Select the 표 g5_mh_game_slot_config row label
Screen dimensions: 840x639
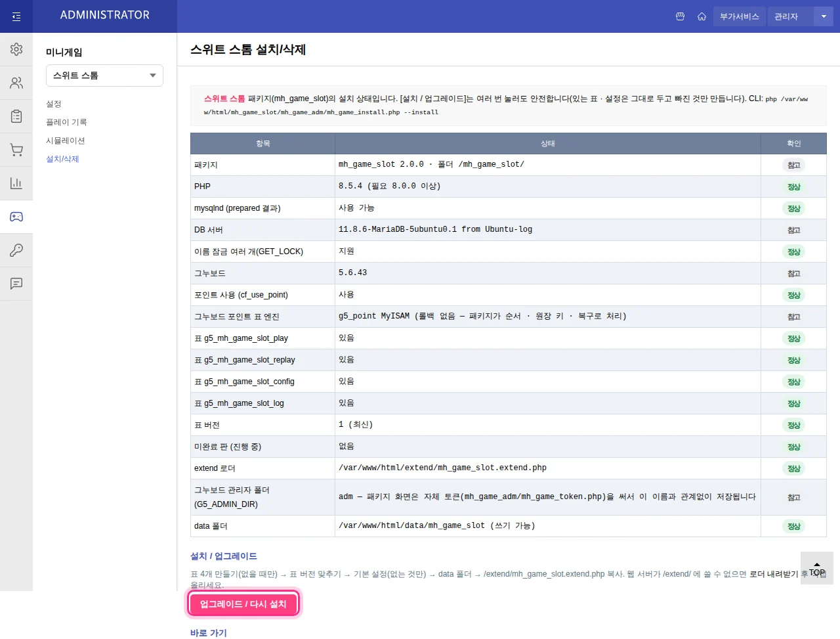click(244, 382)
